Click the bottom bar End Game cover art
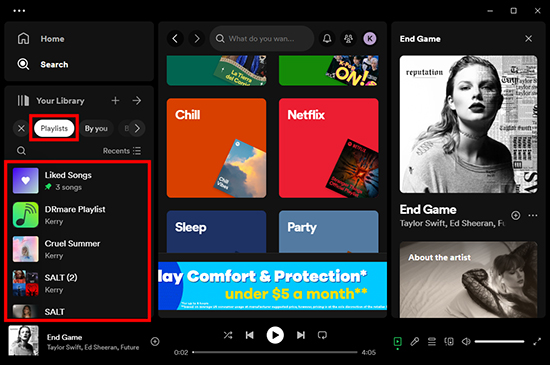The height and width of the screenshot is (365, 550). [24, 340]
